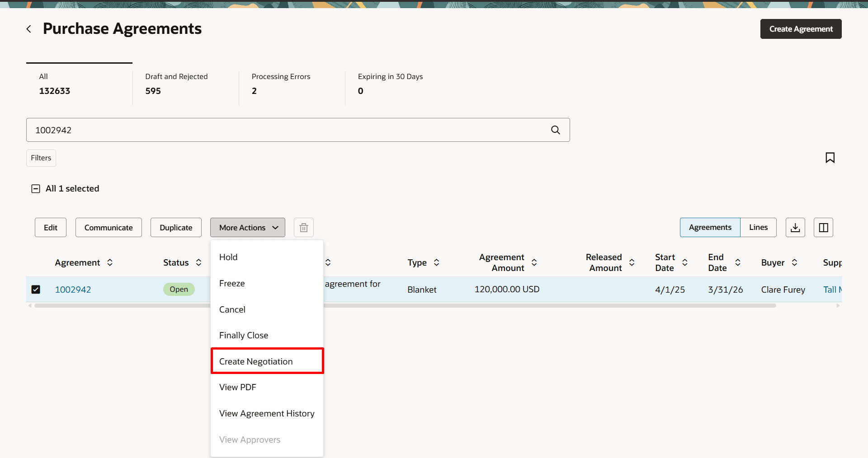Click the Create Agreement button

801,28
